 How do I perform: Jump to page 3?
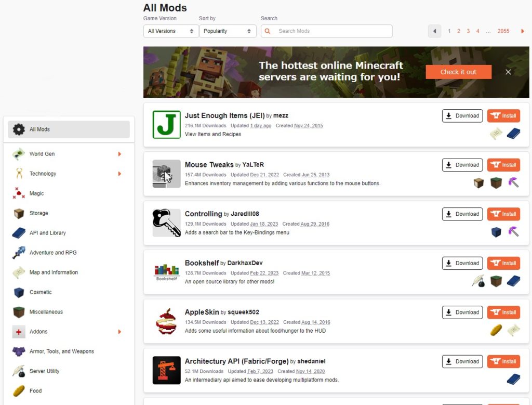point(468,31)
